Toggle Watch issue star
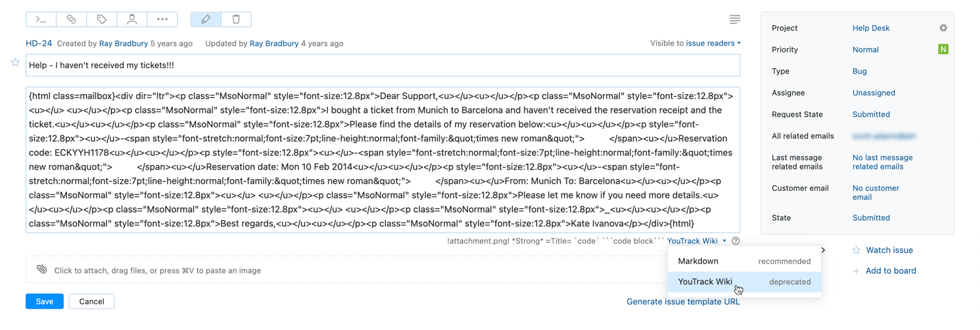The image size is (980, 330). point(856,250)
